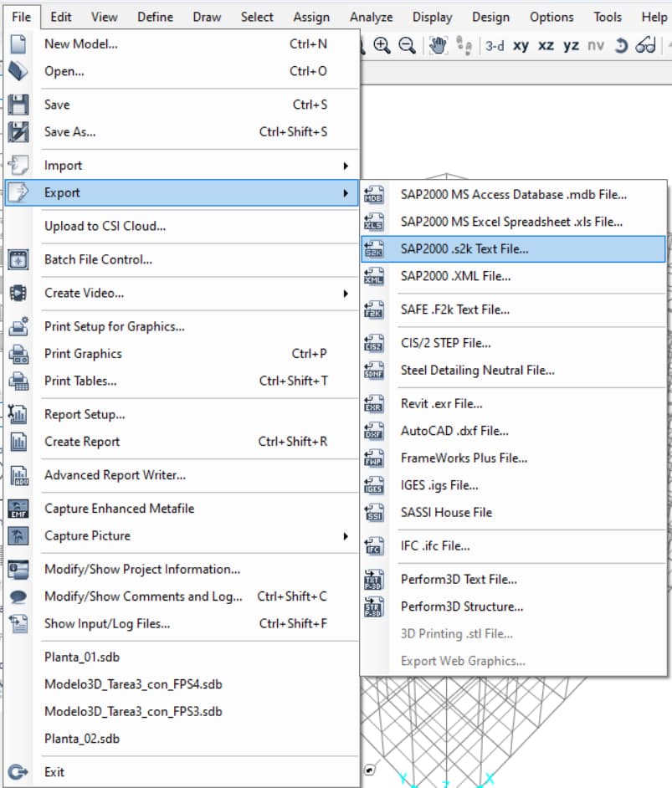Select the Pan hand tool

(438, 46)
